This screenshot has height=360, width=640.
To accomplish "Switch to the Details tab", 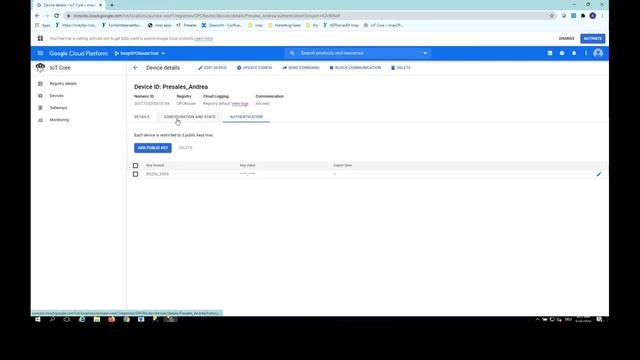I will (142, 117).
